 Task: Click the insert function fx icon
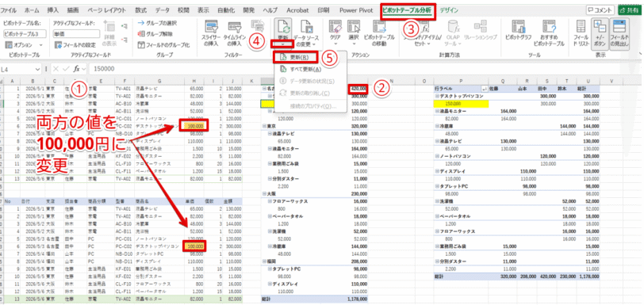coord(76,69)
